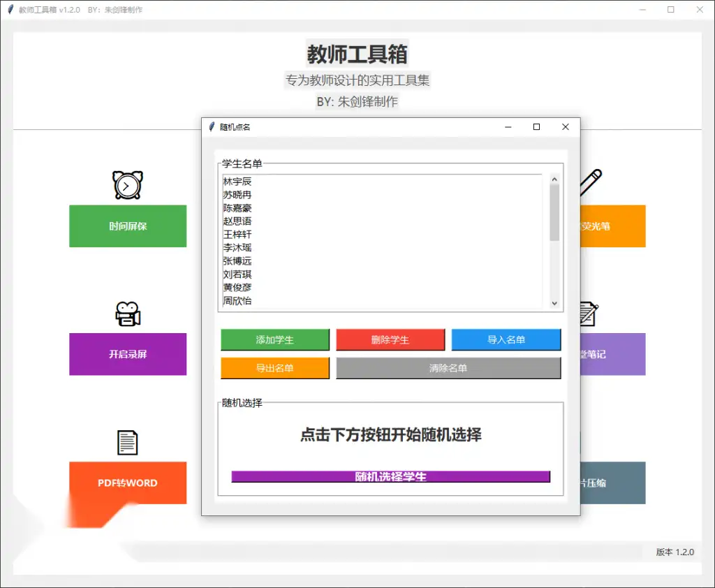The height and width of the screenshot is (588, 715).
Task: Click the document icon above PDF转WORD
Action: tap(128, 441)
